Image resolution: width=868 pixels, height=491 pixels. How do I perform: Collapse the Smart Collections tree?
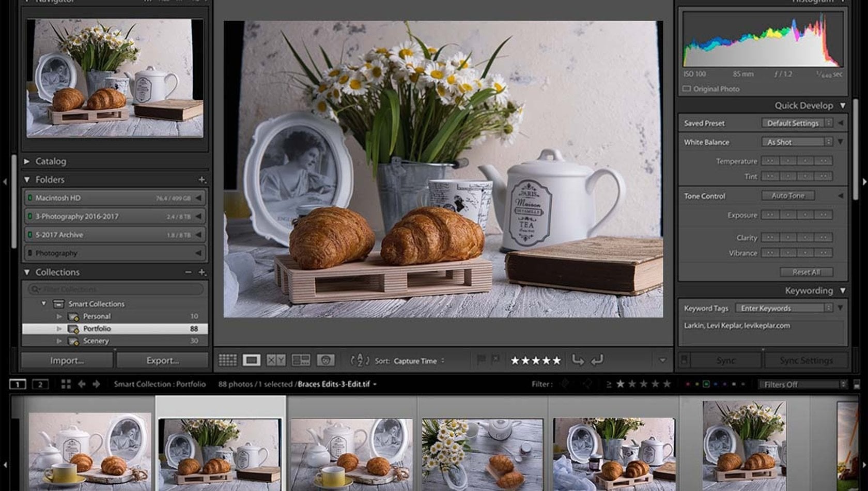[44, 304]
